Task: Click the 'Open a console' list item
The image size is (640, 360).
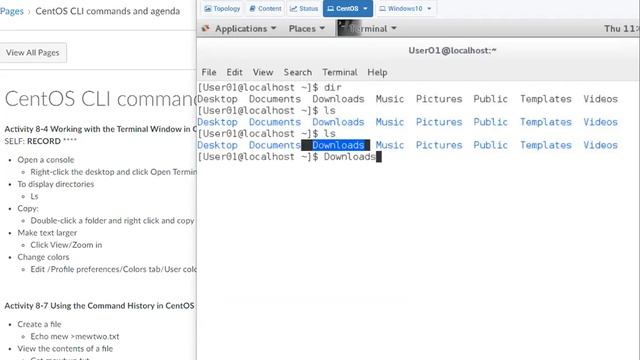Action: pyautogui.click(x=46, y=160)
